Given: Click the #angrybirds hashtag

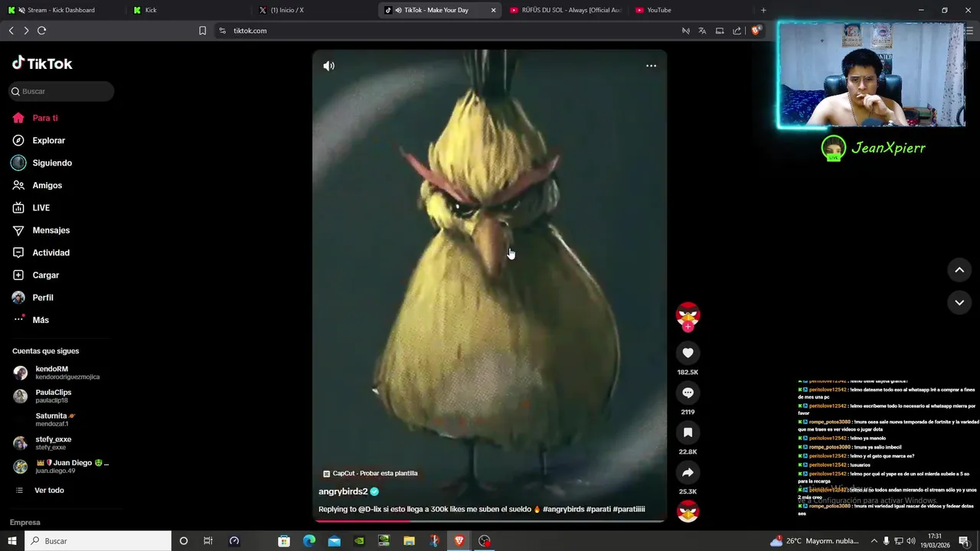Looking at the screenshot, I should [563, 509].
